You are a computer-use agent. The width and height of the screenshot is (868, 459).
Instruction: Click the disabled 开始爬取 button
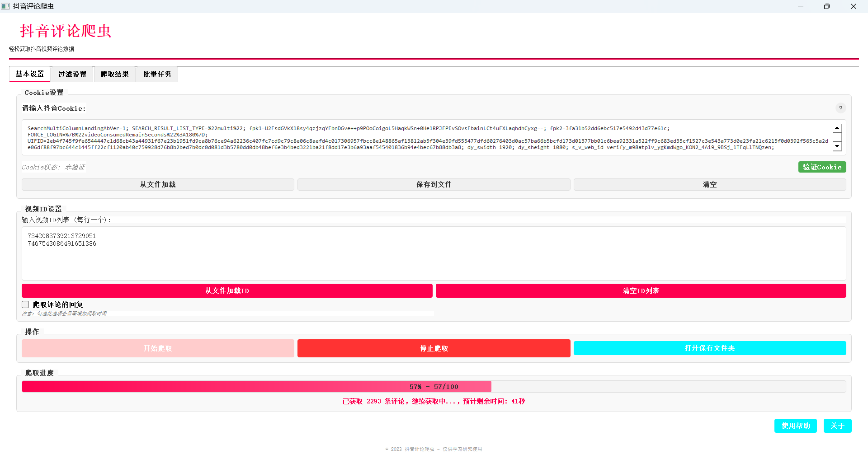(x=158, y=348)
